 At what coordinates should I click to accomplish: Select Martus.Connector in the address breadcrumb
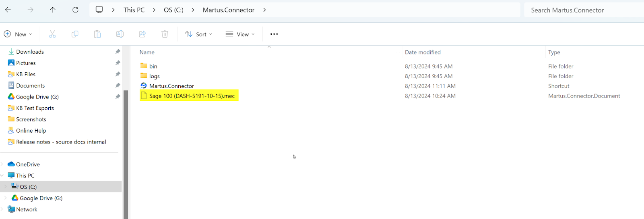click(x=229, y=10)
